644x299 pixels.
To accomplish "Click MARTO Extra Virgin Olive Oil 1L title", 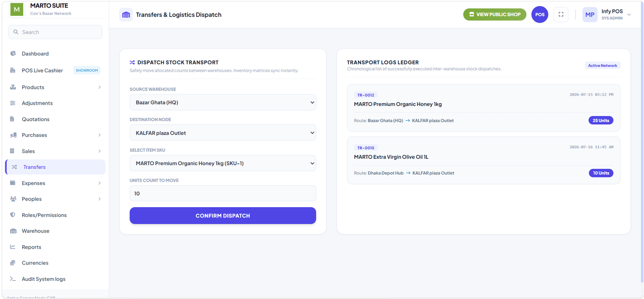I will (x=391, y=157).
